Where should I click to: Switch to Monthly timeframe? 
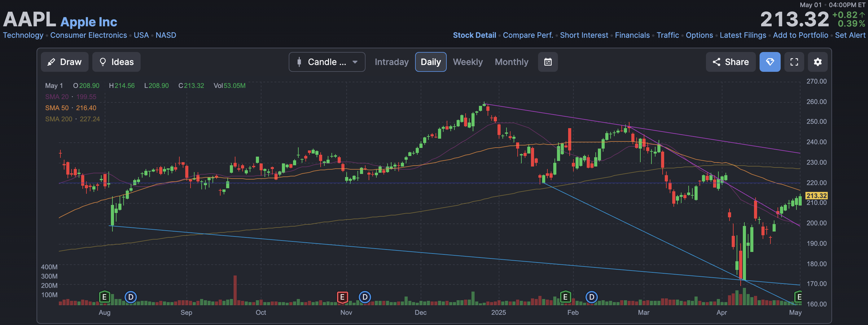(x=511, y=62)
